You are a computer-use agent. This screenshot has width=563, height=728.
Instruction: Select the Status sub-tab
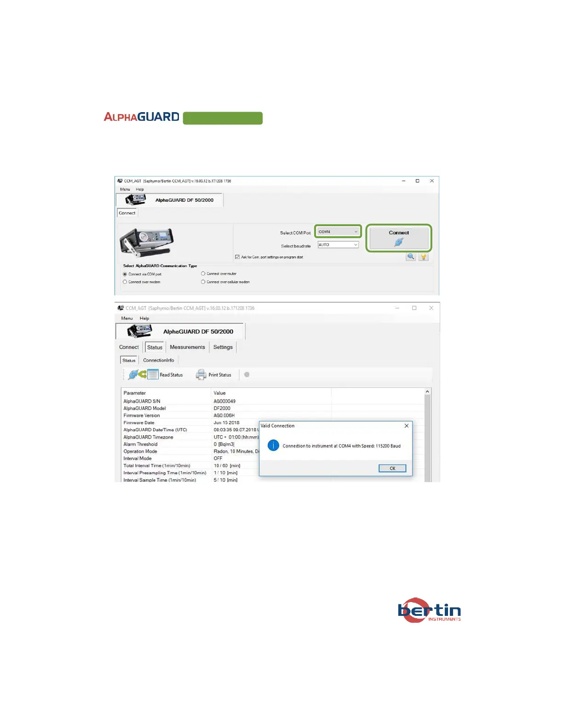[x=129, y=360]
